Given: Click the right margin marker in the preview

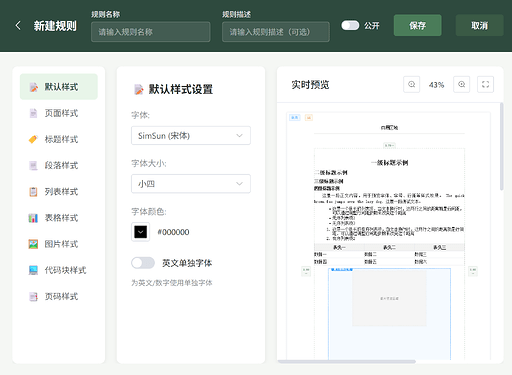Looking at the screenshot, I should tap(473, 271).
